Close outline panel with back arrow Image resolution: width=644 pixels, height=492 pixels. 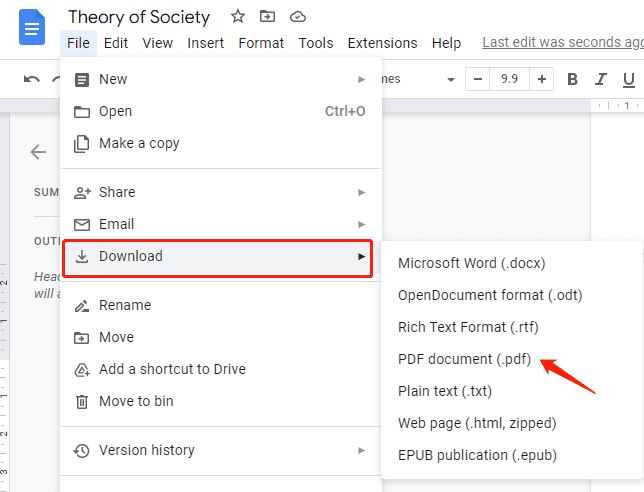pyautogui.click(x=38, y=152)
